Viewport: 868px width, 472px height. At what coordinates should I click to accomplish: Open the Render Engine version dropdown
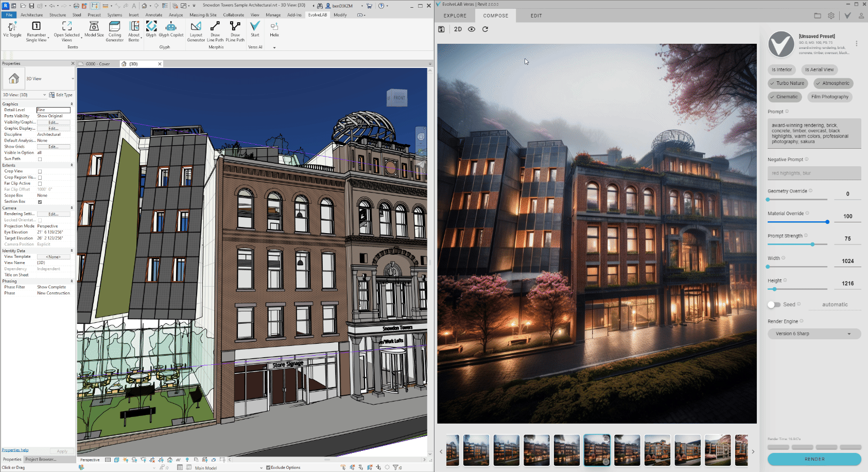[x=814, y=334]
